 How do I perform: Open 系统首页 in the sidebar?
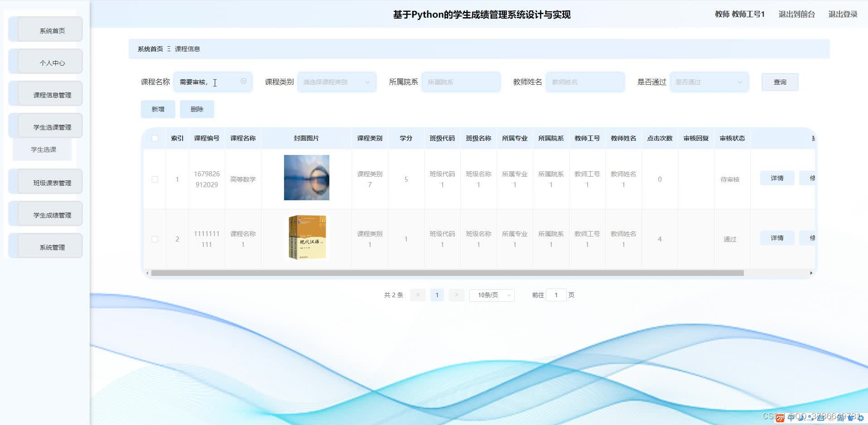click(x=46, y=29)
